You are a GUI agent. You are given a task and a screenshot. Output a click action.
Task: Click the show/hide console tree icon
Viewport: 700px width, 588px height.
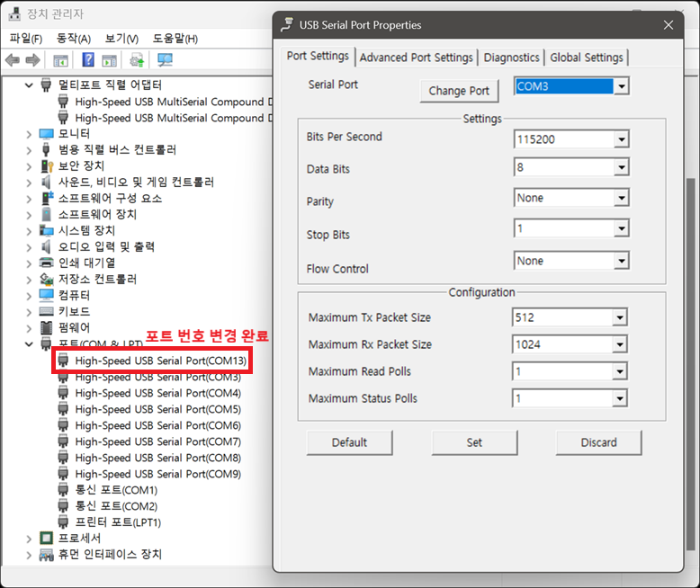(x=60, y=60)
